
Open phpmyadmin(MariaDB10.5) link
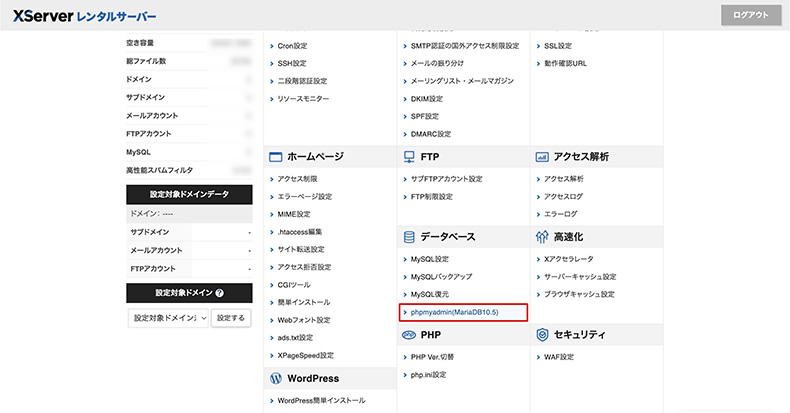click(x=454, y=312)
